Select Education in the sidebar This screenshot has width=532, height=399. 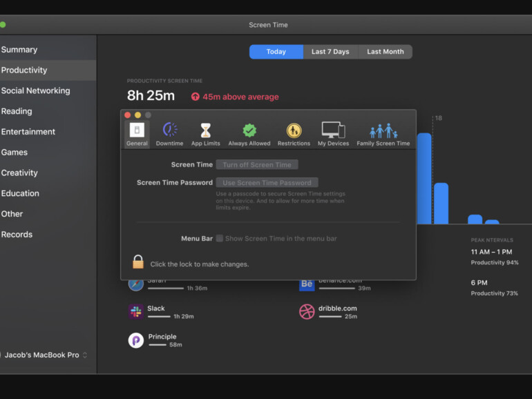[48, 193]
